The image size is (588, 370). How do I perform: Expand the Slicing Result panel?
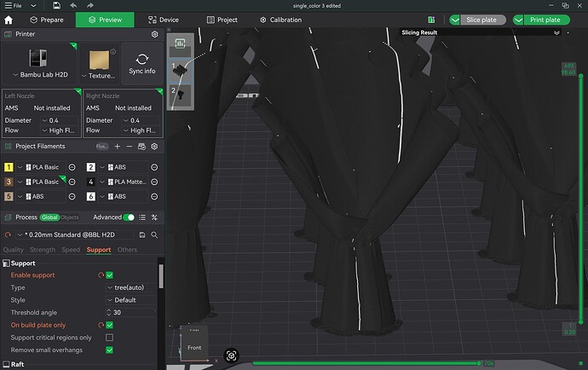556,32
